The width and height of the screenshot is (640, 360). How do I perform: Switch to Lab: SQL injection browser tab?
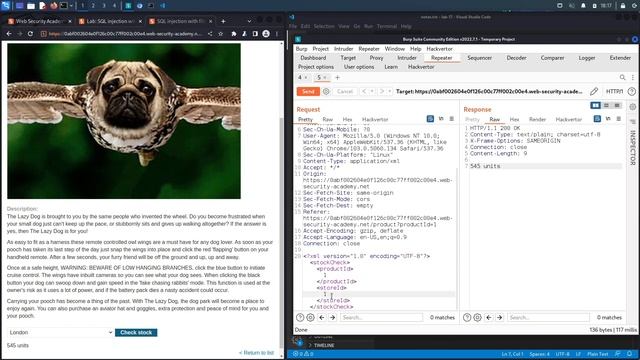click(109, 21)
